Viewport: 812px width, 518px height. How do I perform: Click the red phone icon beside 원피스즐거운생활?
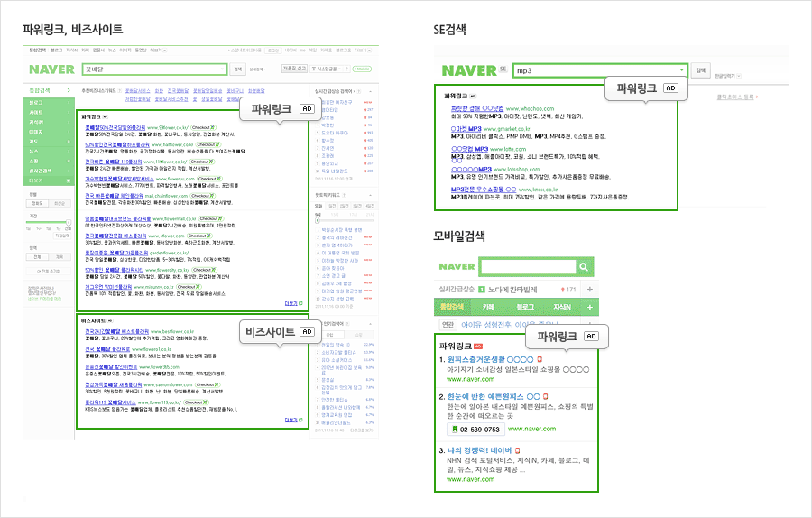click(540, 359)
